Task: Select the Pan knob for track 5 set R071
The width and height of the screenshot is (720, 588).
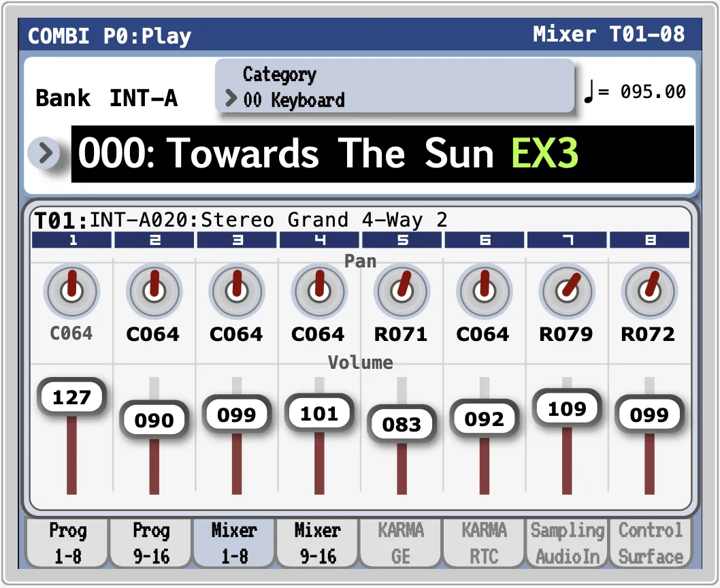Action: click(x=402, y=291)
